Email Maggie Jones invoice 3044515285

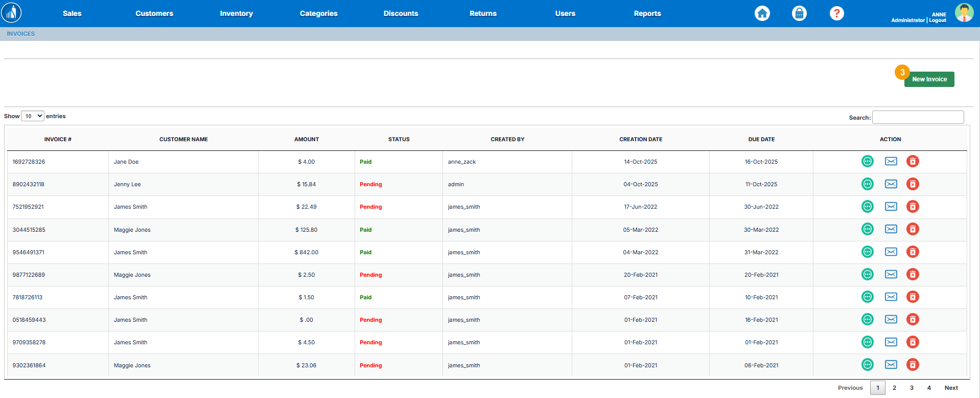[891, 229]
